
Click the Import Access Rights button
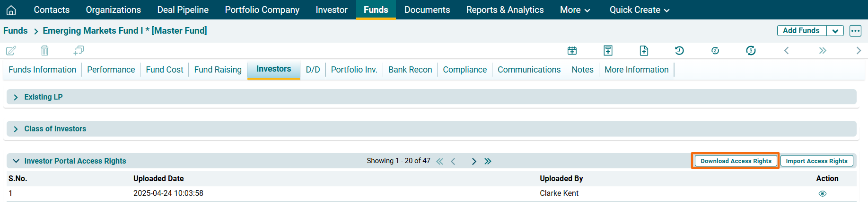coord(816,161)
